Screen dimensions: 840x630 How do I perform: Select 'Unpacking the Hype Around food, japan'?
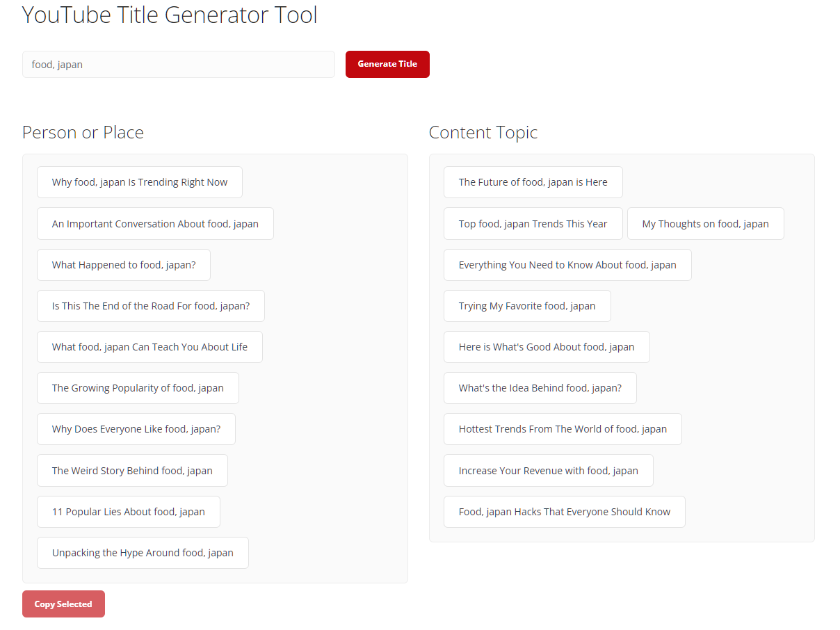(143, 553)
